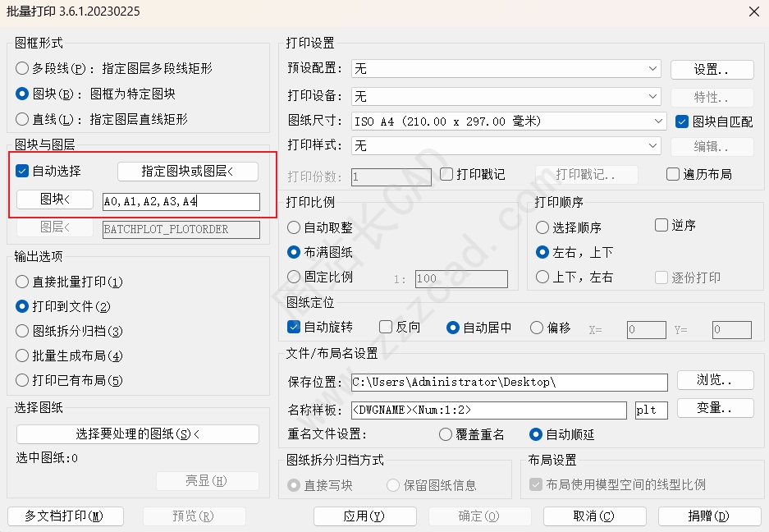Click the plt extension field
Screen dimensions: 769x532
coord(651,410)
